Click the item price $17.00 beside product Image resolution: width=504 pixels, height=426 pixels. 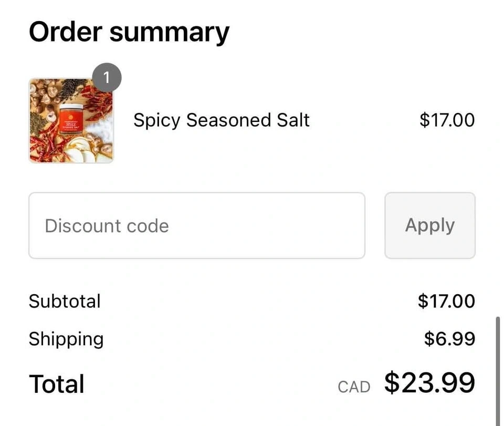point(447,120)
